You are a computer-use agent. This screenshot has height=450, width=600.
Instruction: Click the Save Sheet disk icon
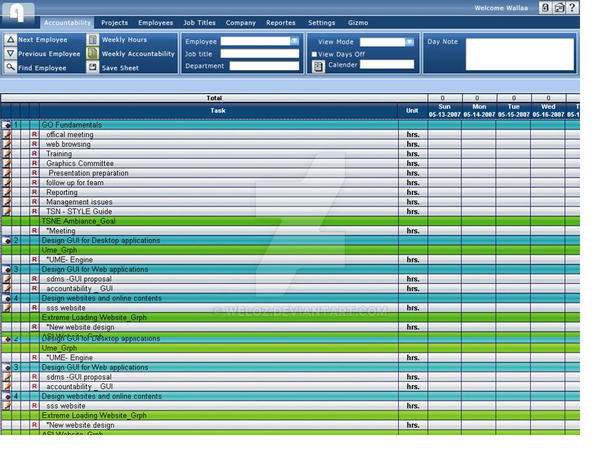92,67
